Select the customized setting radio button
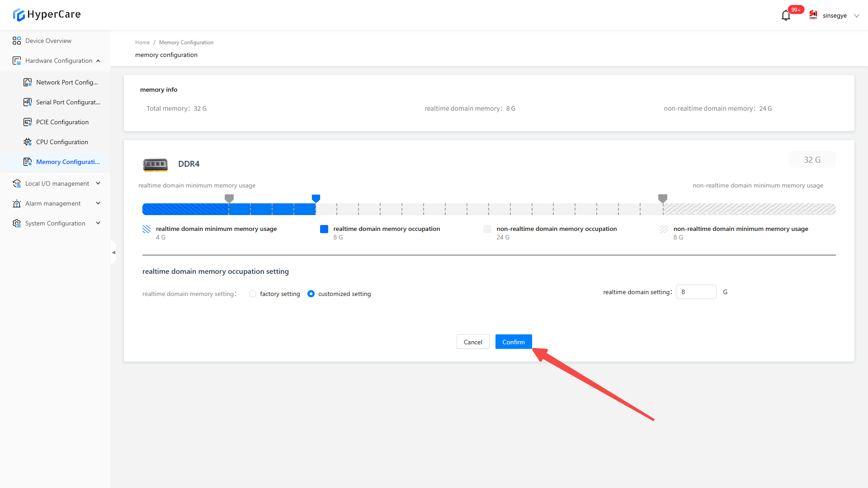Viewport: 868px width, 488px height. [x=311, y=294]
